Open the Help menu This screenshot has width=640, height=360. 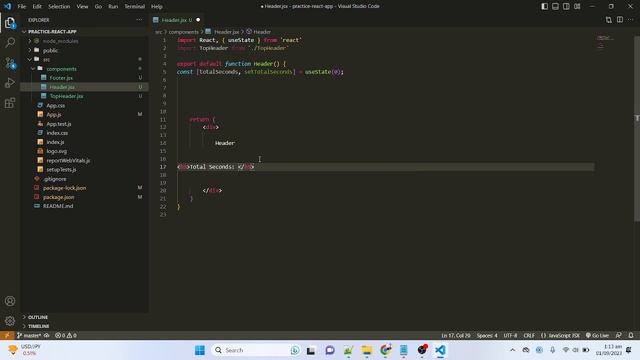click(157, 7)
